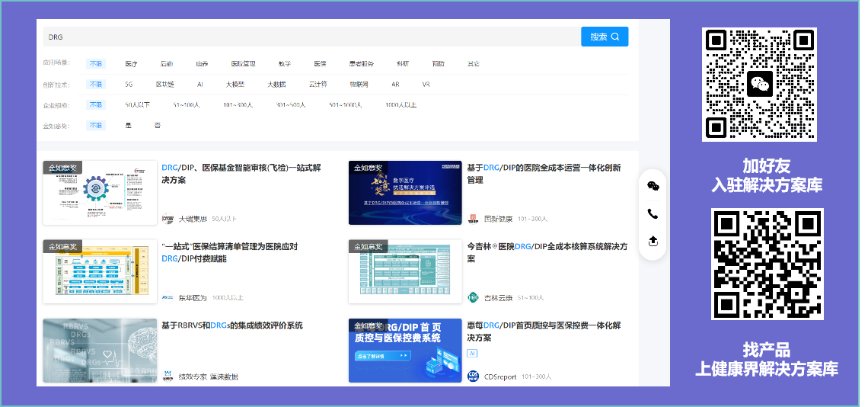The height and width of the screenshot is (407, 868).
Task: Open 今杏林医院DRG/DIP全成本核算 solution title
Action: 547,252
